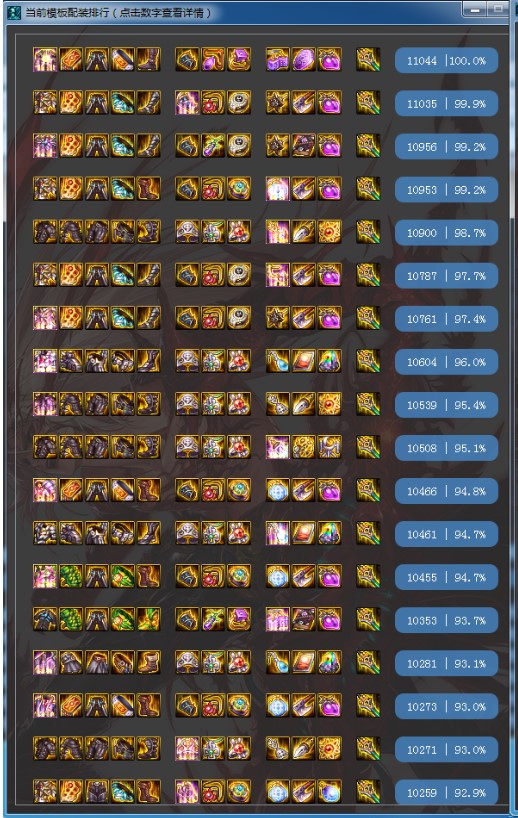Viewport: 518px width, 818px height.
Task: Open details for score 11044 ranking
Action: pyautogui.click(x=446, y=61)
